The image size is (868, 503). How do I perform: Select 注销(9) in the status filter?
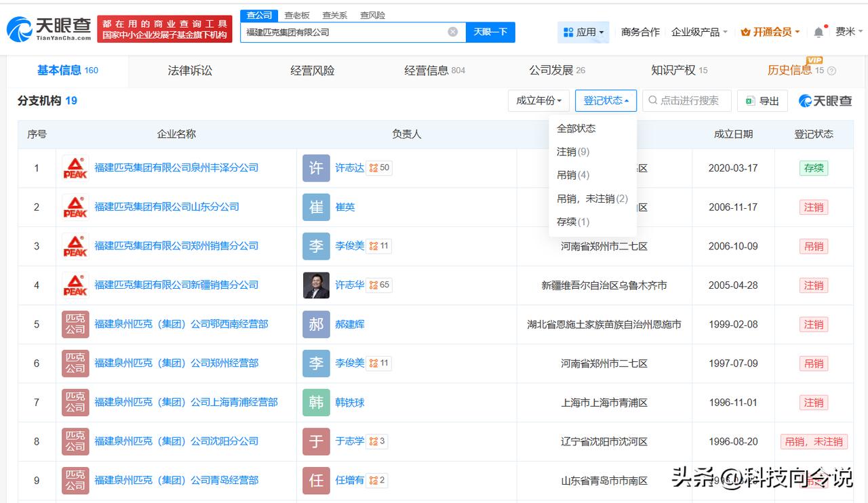click(573, 152)
